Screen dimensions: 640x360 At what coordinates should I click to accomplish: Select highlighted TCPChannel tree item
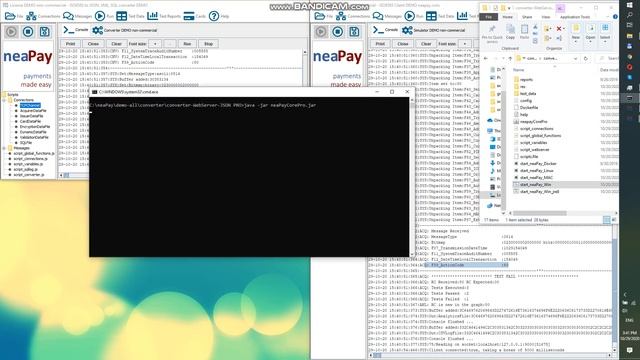(x=30, y=105)
